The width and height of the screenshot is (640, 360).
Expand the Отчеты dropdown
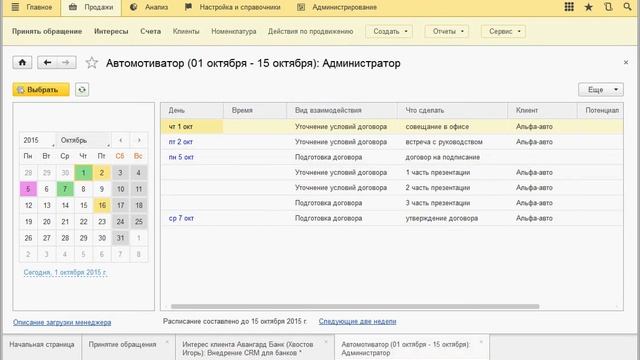point(447,31)
